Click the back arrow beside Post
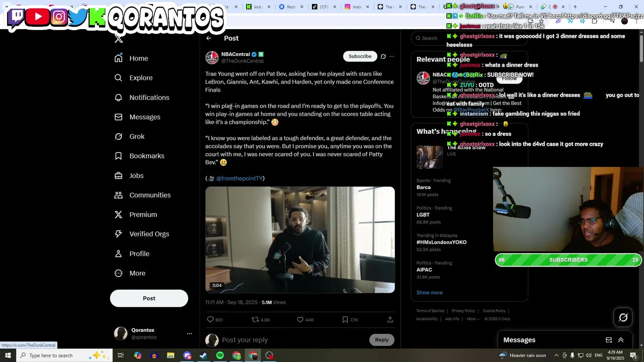Screen dimensions: 644x362 tap(209, 38)
